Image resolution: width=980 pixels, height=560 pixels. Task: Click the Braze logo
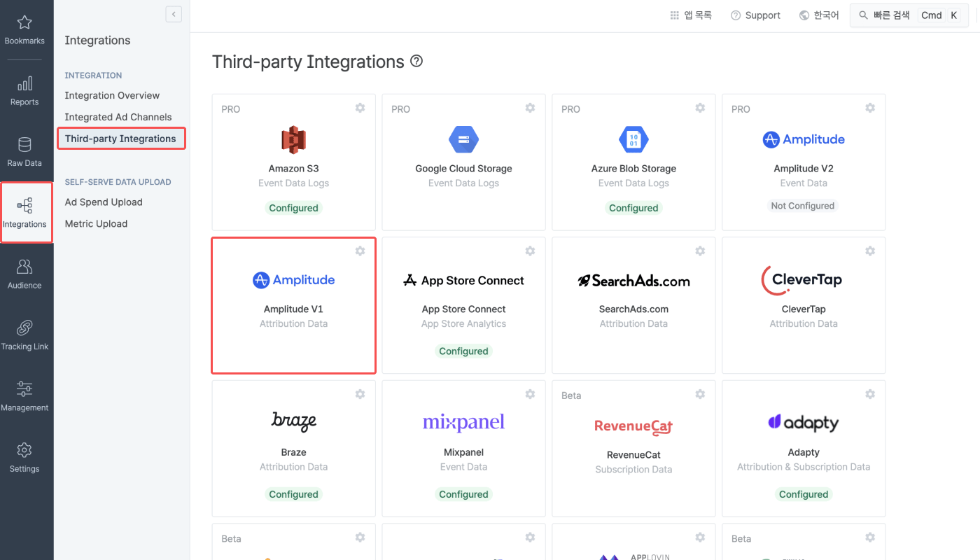294,421
